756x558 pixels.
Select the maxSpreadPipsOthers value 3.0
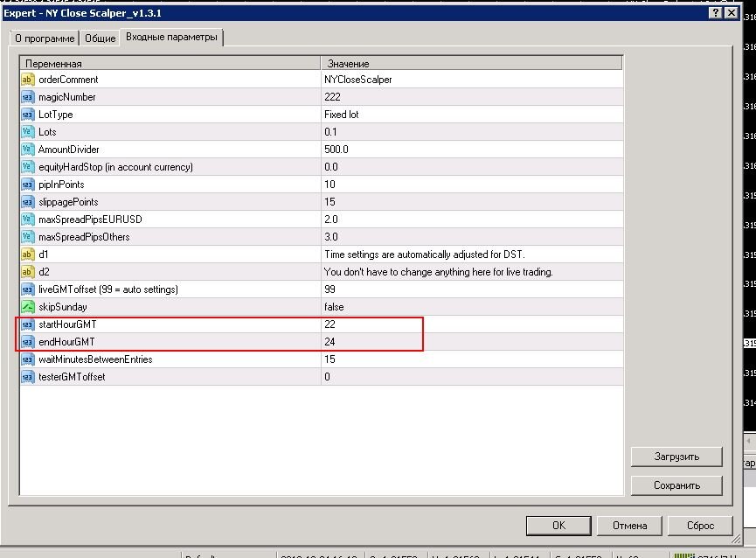click(330, 237)
